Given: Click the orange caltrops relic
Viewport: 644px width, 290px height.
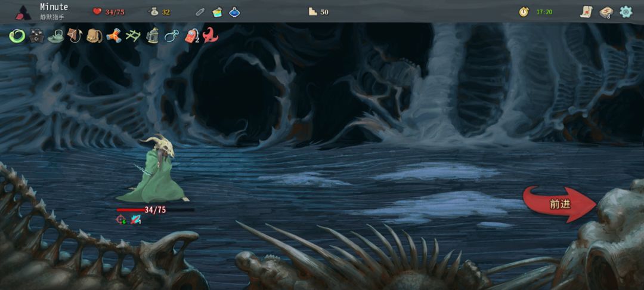Looking at the screenshot, I should [114, 36].
